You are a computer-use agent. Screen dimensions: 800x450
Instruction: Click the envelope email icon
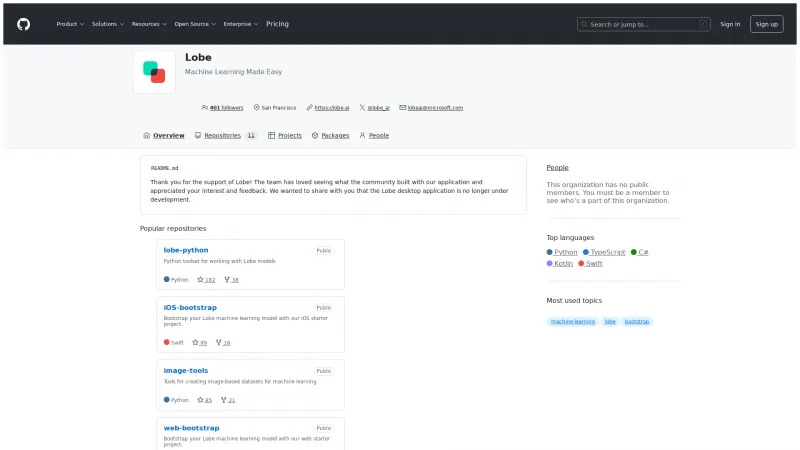click(403, 108)
